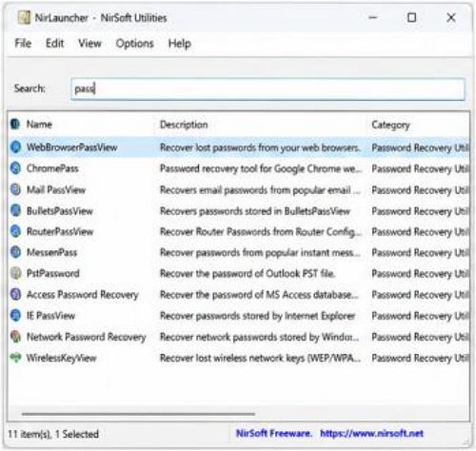Image resolution: width=476 pixels, height=451 pixels.
Task: Select the BulletsPassView name
Action: [x=60, y=210]
